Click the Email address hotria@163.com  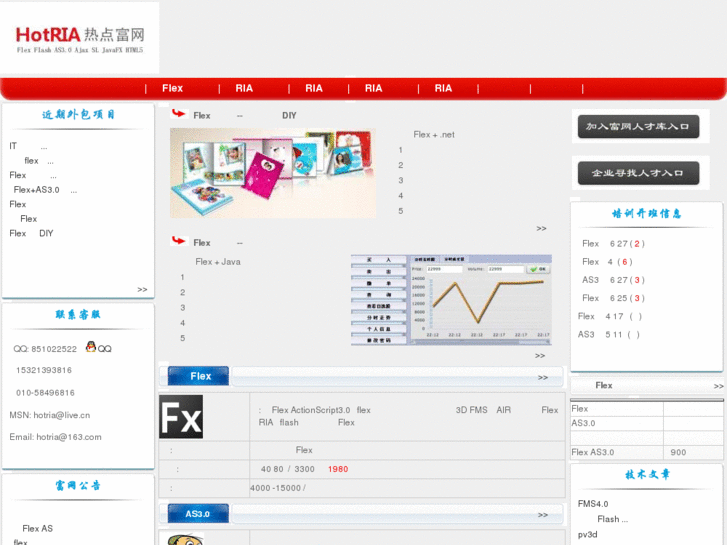69,437
